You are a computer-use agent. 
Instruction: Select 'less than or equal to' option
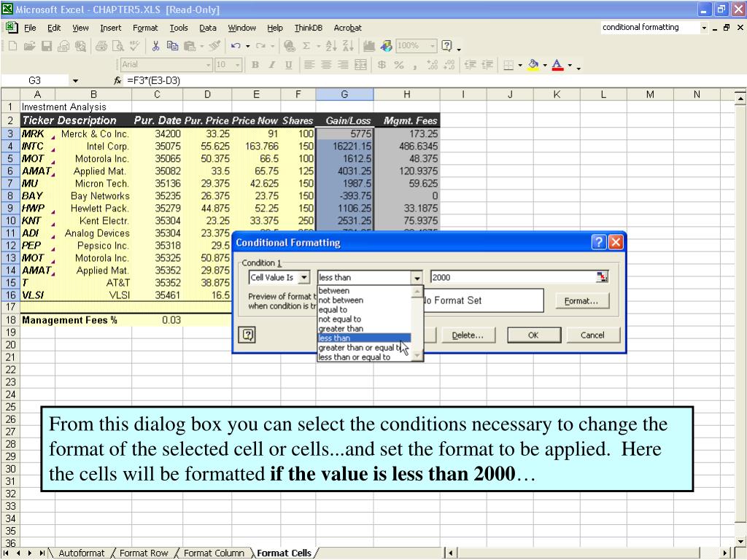point(364,357)
